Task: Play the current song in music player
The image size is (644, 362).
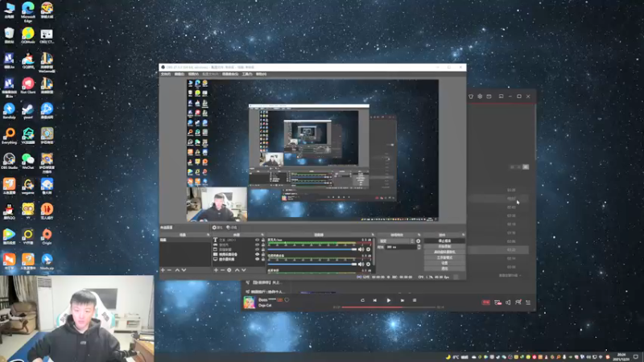Action: (389, 300)
